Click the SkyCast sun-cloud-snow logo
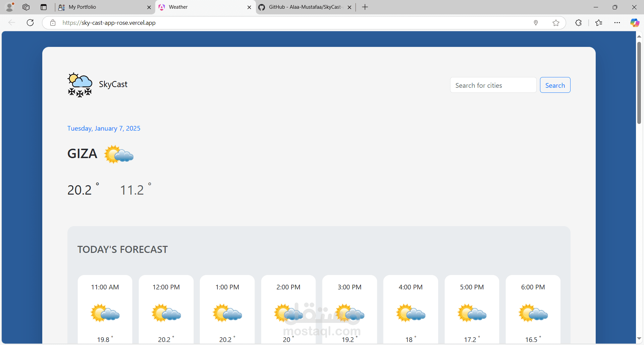Screen dimensions: 644x345 coord(80,85)
